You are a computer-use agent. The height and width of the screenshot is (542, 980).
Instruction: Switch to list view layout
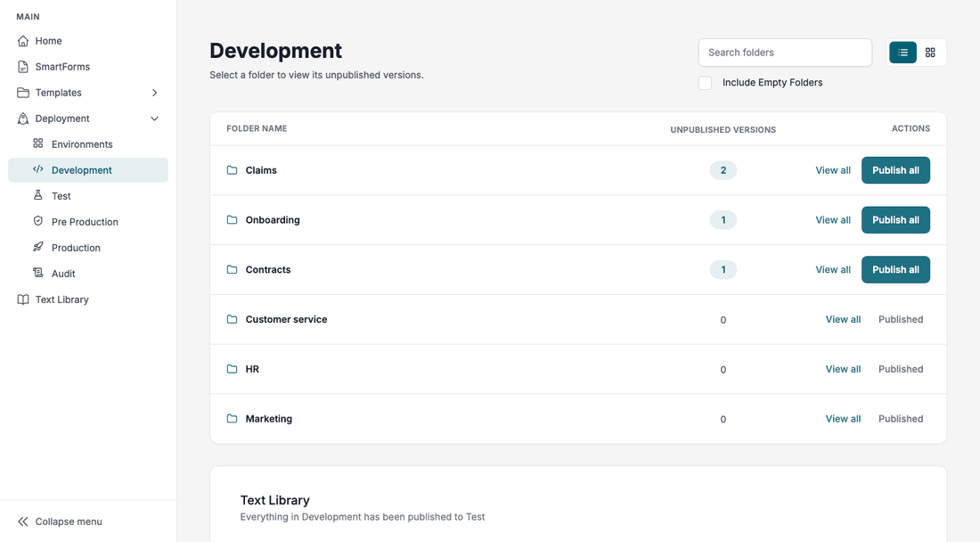(x=903, y=53)
